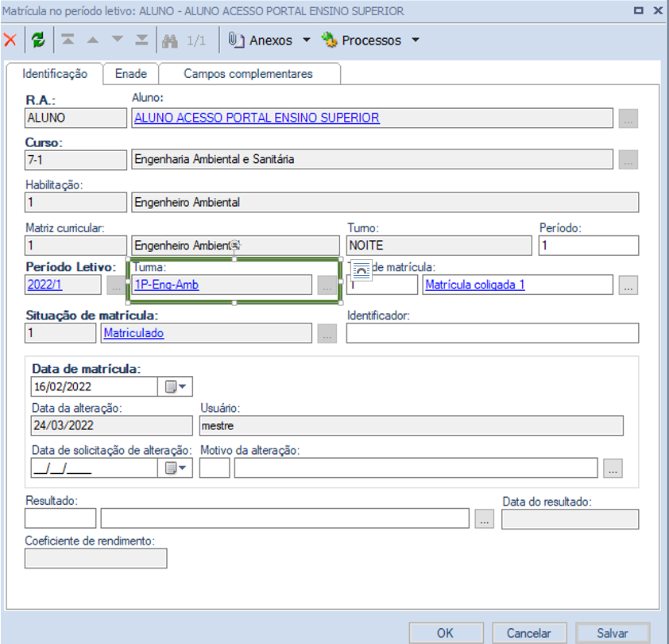Image resolution: width=669 pixels, height=644 pixels.
Task: Click the Data de matrícula date field
Action: click(95, 387)
